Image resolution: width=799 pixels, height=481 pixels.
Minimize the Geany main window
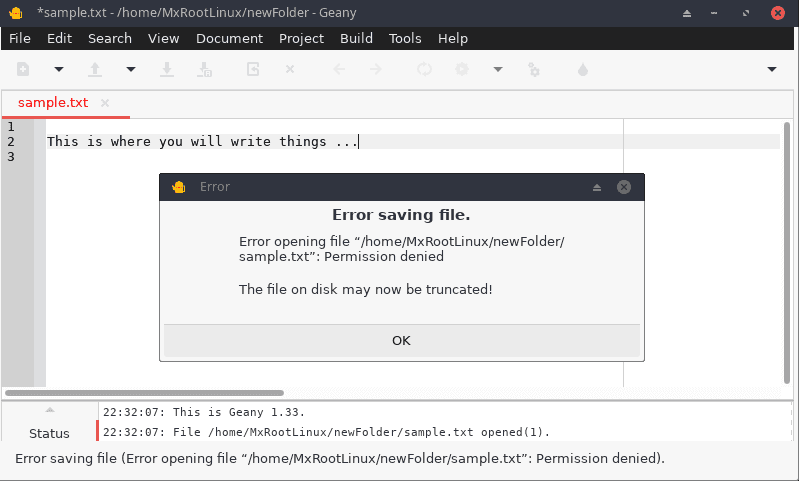(714, 13)
